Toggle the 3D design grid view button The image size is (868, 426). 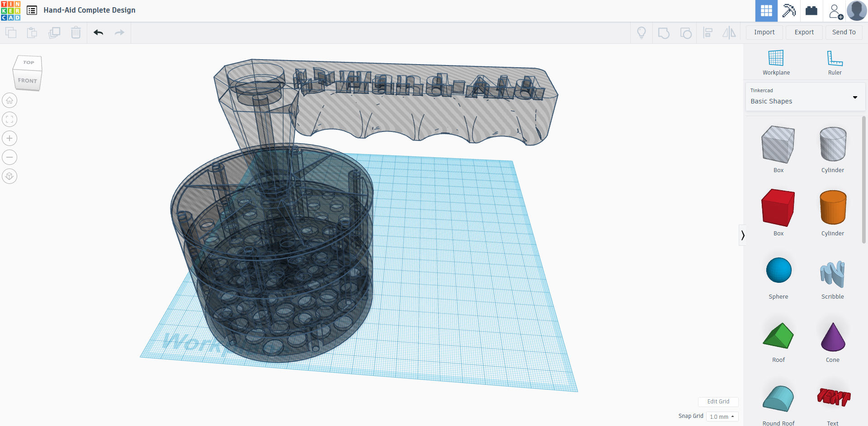(x=766, y=11)
